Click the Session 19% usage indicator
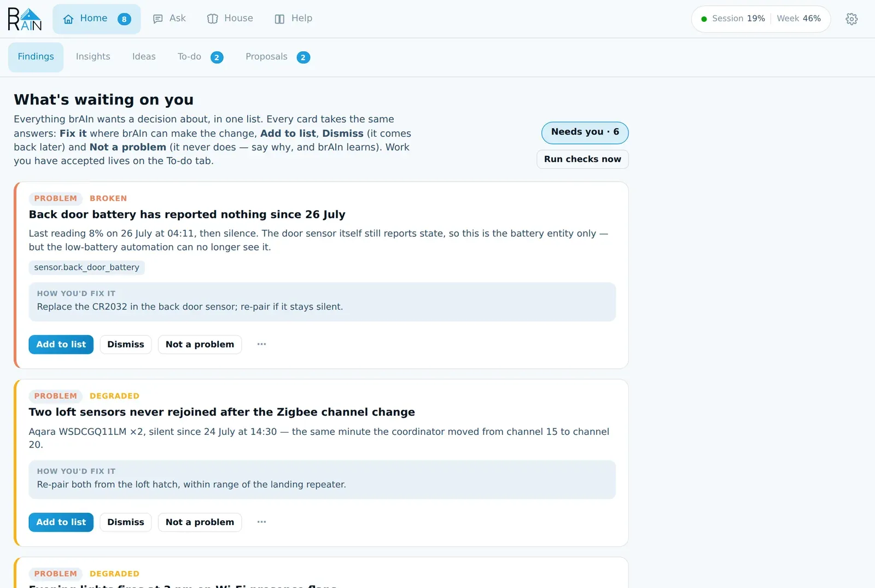The width and height of the screenshot is (875, 588). [733, 19]
